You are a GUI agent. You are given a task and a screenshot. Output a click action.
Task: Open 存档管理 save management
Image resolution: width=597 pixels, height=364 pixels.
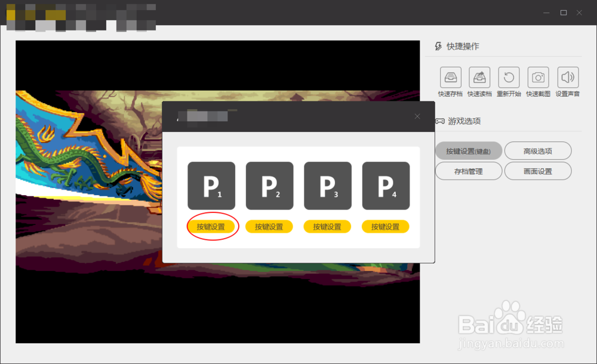click(x=469, y=171)
